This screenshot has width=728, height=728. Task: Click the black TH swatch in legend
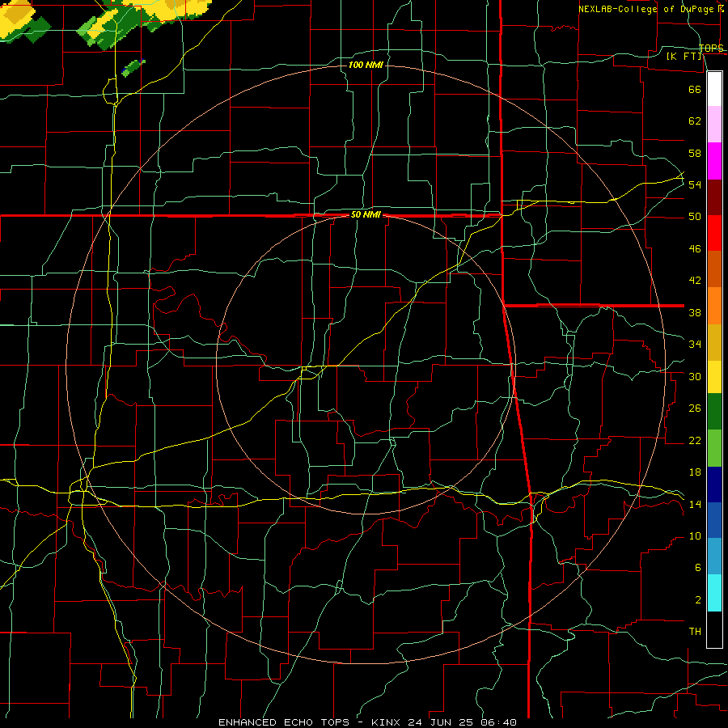pos(714,629)
